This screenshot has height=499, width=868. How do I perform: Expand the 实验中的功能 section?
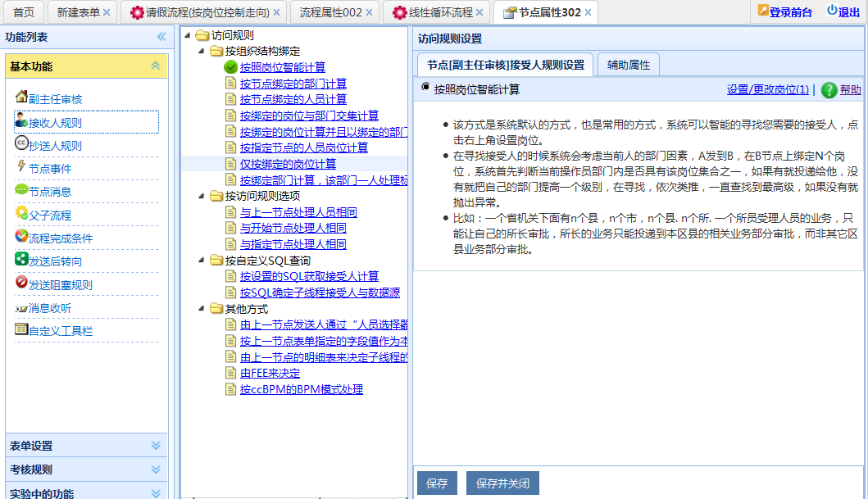tap(156, 493)
